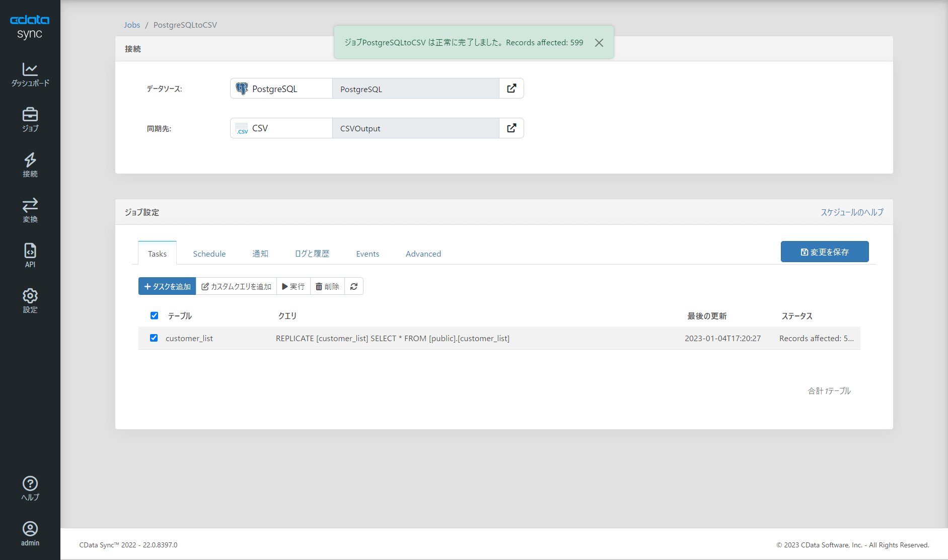Switch to the 通知 notifications tab
The image size is (948, 560).
coord(260,254)
